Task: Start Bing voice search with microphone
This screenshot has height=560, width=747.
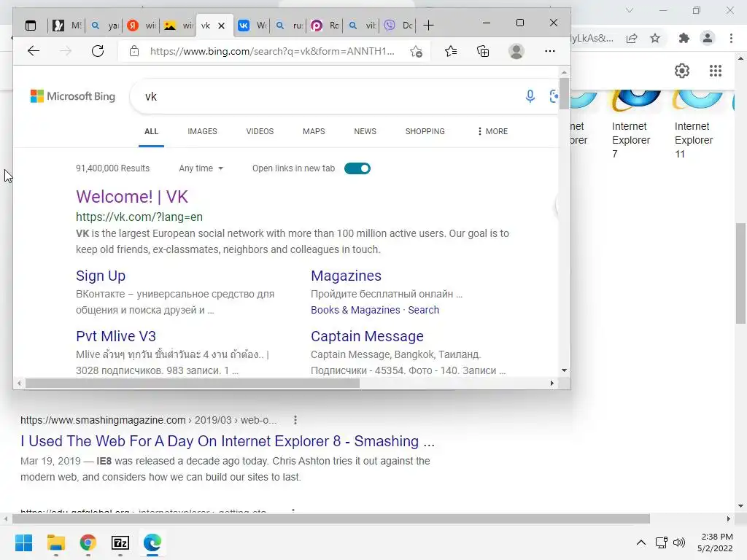Action: click(530, 96)
